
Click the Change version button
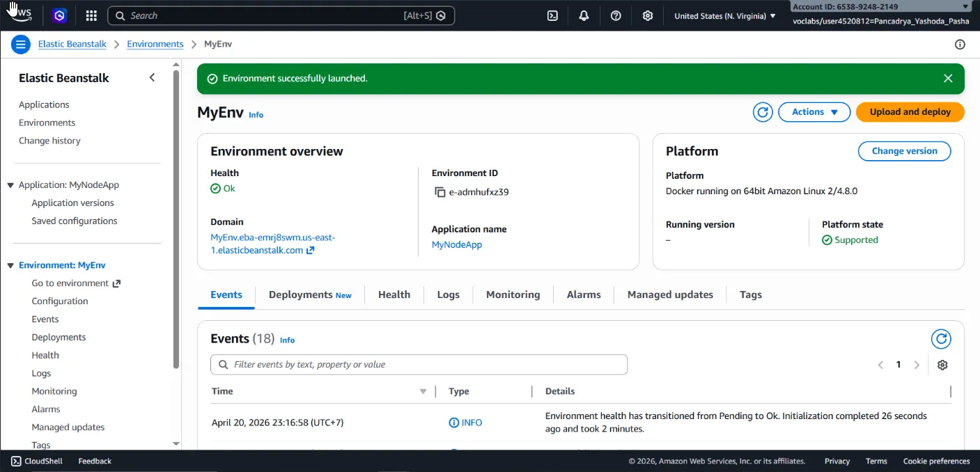tap(904, 151)
